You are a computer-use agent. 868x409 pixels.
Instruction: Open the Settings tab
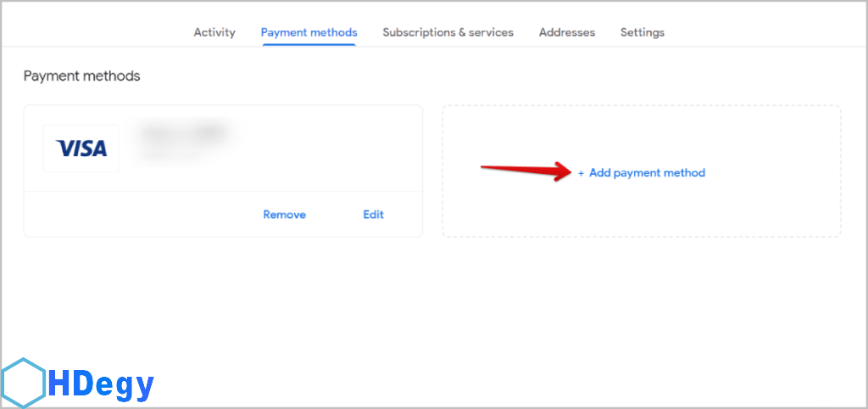click(x=642, y=32)
